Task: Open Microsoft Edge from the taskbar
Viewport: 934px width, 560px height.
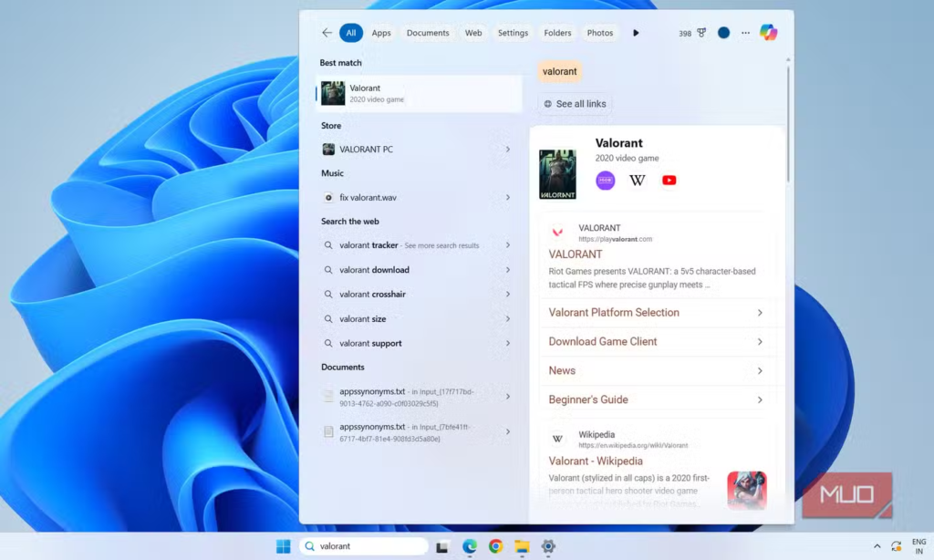Action: tap(470, 546)
